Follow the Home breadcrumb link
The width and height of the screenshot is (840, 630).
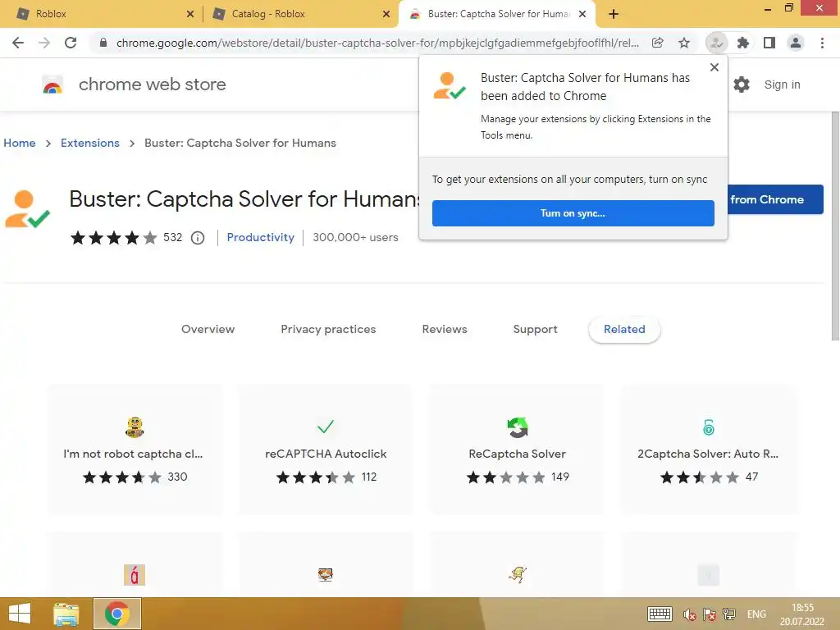tap(20, 143)
